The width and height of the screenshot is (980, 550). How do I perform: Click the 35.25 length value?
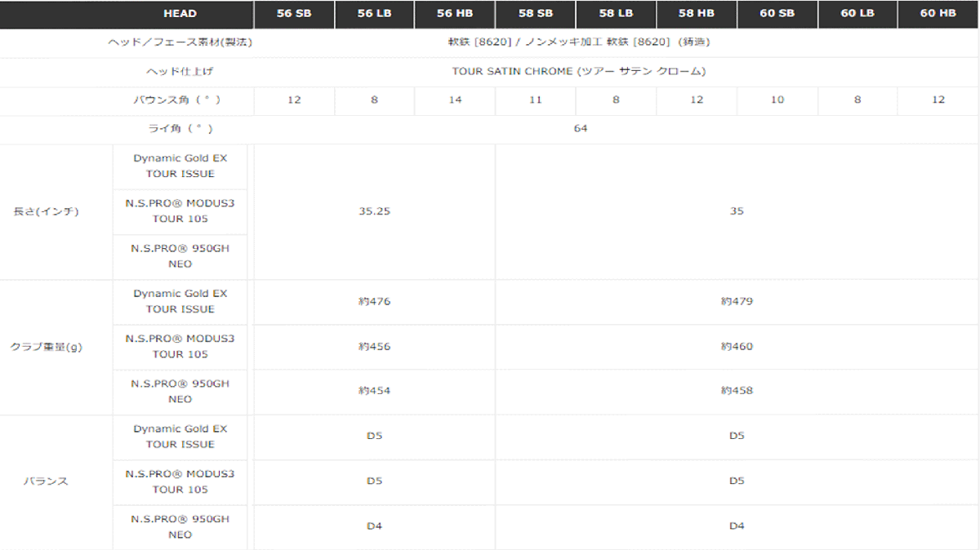[374, 211]
